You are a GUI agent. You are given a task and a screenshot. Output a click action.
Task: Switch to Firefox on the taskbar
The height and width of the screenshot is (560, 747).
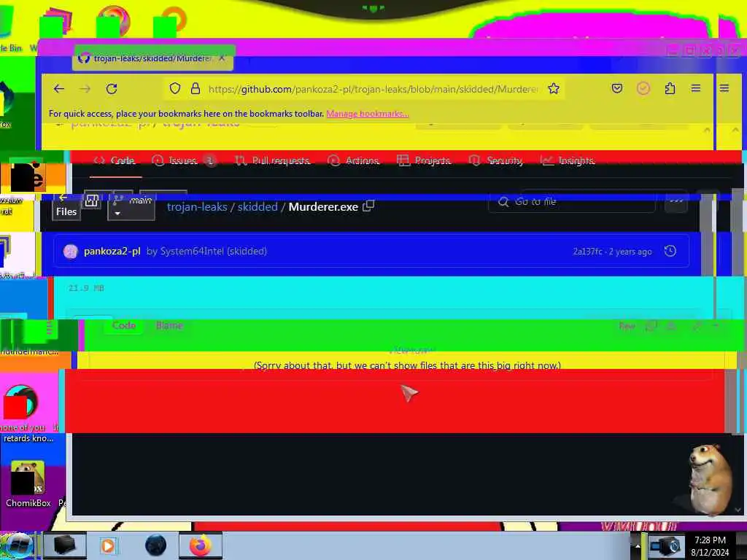click(x=201, y=545)
